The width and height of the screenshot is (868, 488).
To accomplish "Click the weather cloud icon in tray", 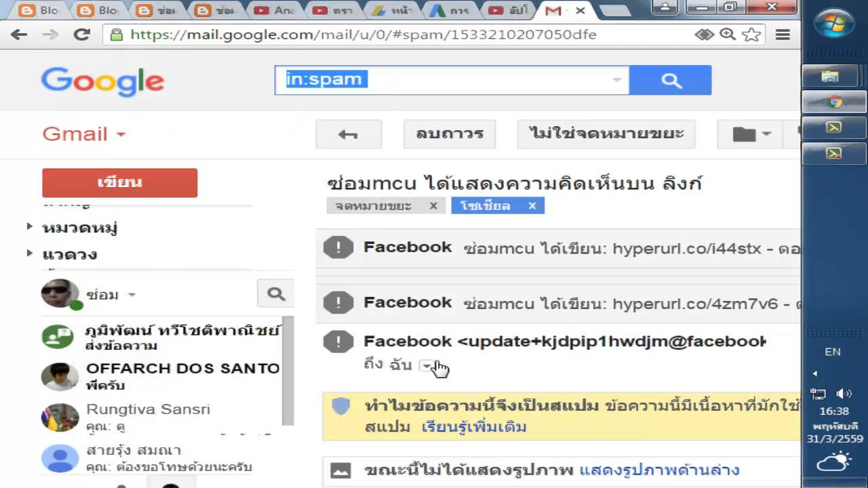I will (x=834, y=462).
